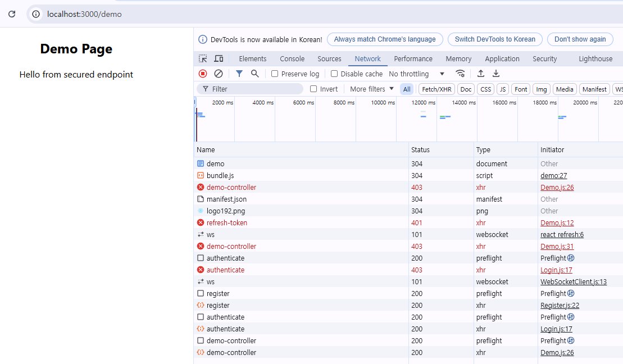Open the Performance tab
Viewport: 623px width, 364px height.
413,58
